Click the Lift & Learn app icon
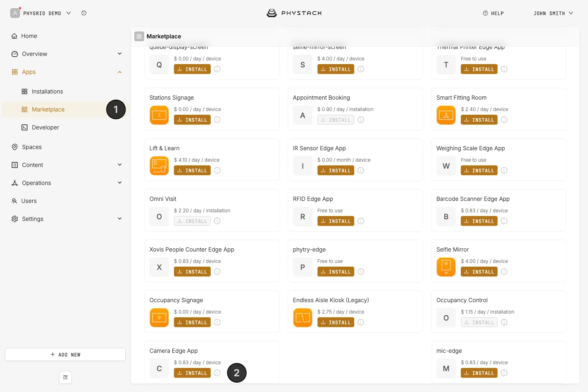 (159, 166)
